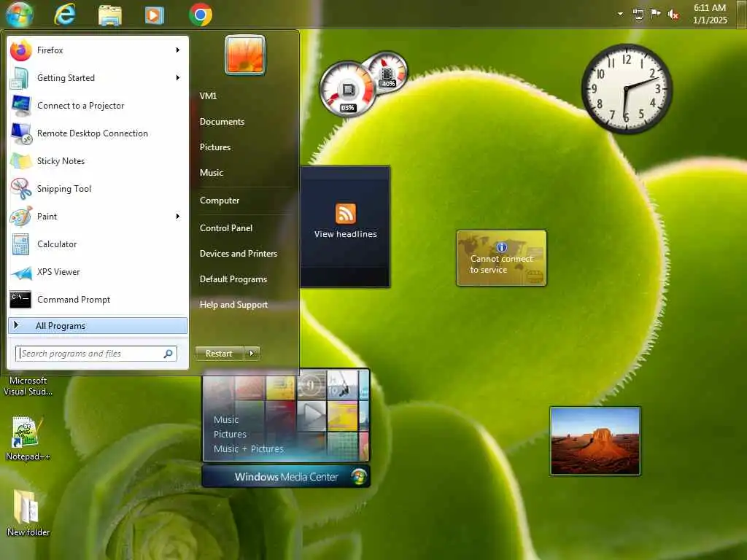Select the Microsoft Visual Stud... desktop shortcut
This screenshot has height=560, width=747.
pos(28,386)
